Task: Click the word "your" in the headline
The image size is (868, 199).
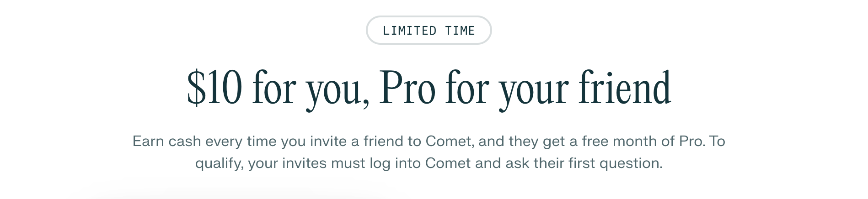Action: click(533, 91)
